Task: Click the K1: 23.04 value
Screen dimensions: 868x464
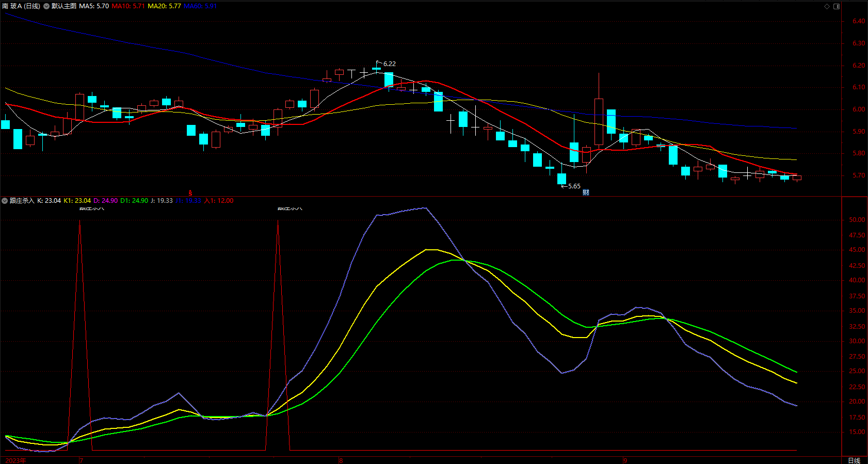Action: (77, 201)
